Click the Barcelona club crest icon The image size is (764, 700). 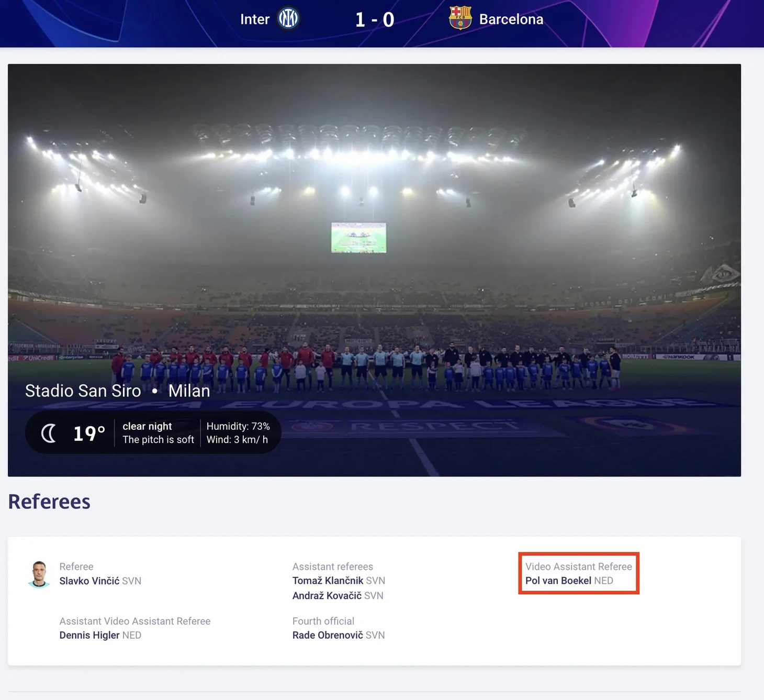tap(460, 18)
